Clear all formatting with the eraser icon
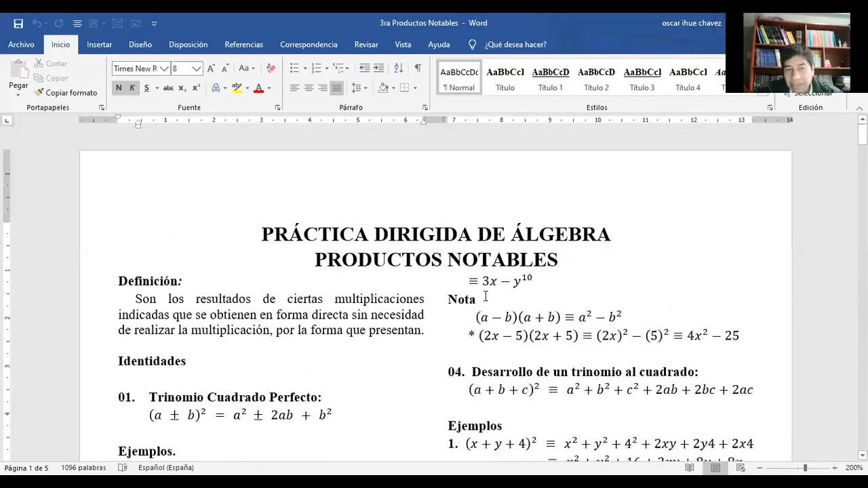The width and height of the screenshot is (868, 488). coord(271,68)
